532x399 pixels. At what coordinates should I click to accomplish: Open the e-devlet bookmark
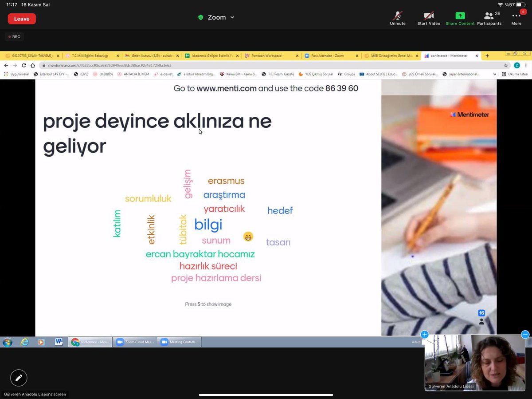click(163, 74)
